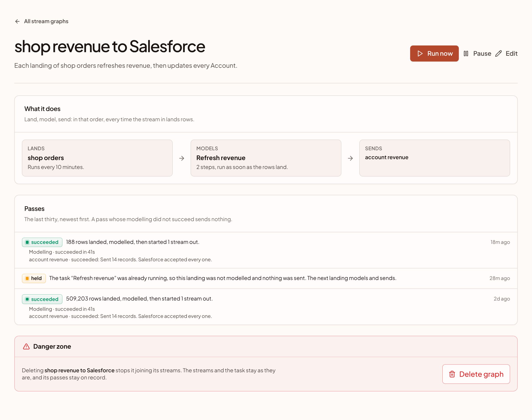The width and height of the screenshot is (532, 420).
Task: Open the SENDS account revenue card
Action: 434,158
